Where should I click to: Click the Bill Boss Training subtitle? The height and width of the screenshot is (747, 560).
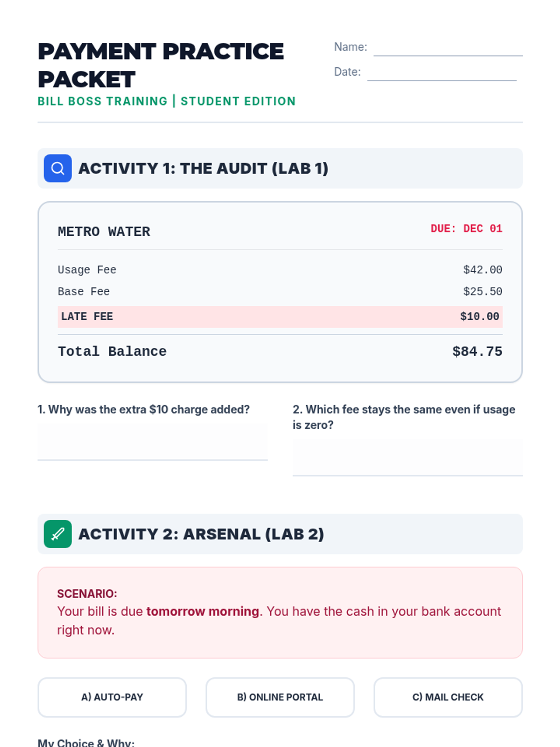(167, 101)
